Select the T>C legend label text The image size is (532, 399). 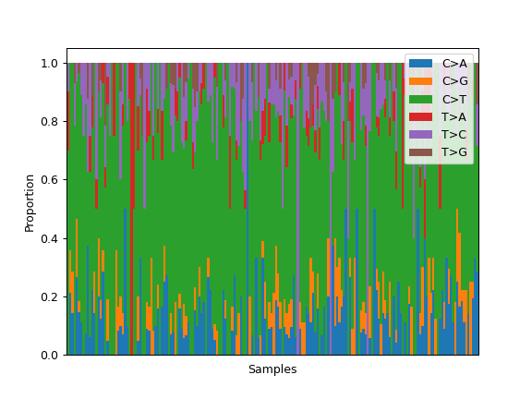[454, 134]
